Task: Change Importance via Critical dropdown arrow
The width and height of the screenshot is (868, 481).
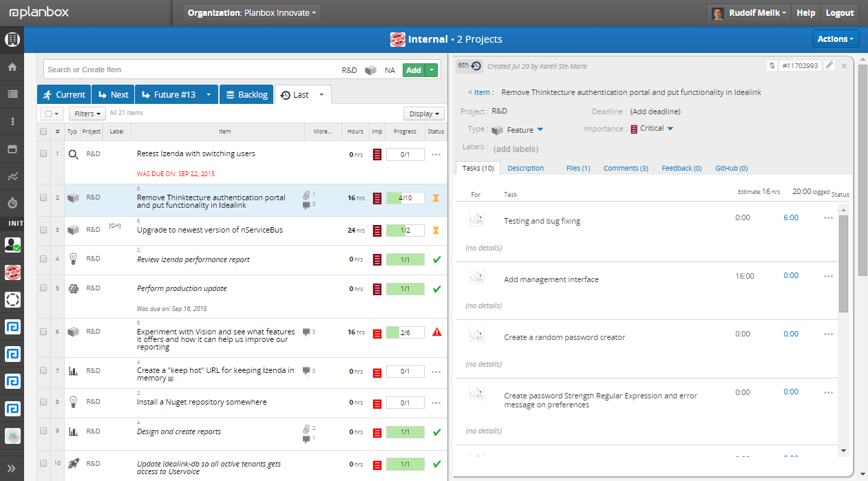Action: [x=670, y=129]
